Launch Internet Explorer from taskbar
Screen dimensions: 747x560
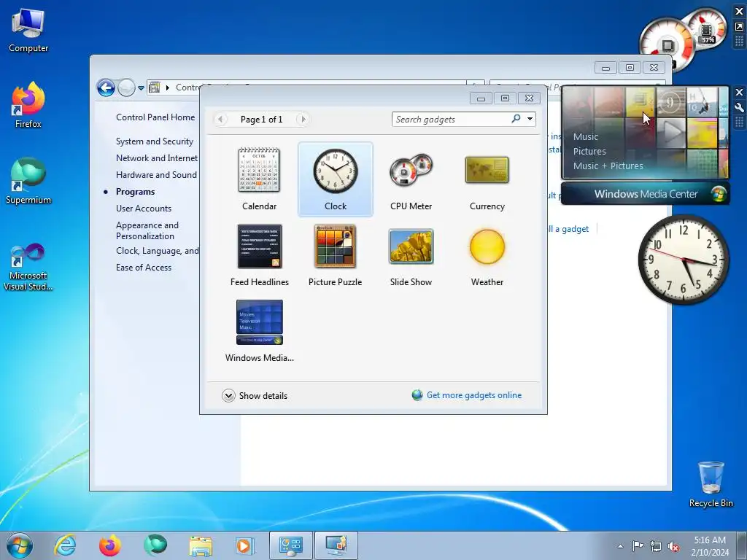[x=65, y=545]
